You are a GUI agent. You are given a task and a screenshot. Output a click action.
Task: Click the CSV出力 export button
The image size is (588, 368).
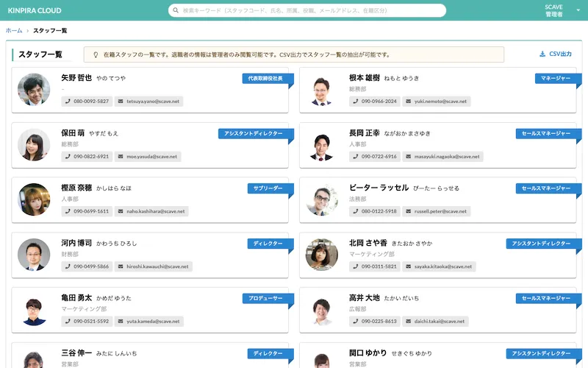click(556, 54)
